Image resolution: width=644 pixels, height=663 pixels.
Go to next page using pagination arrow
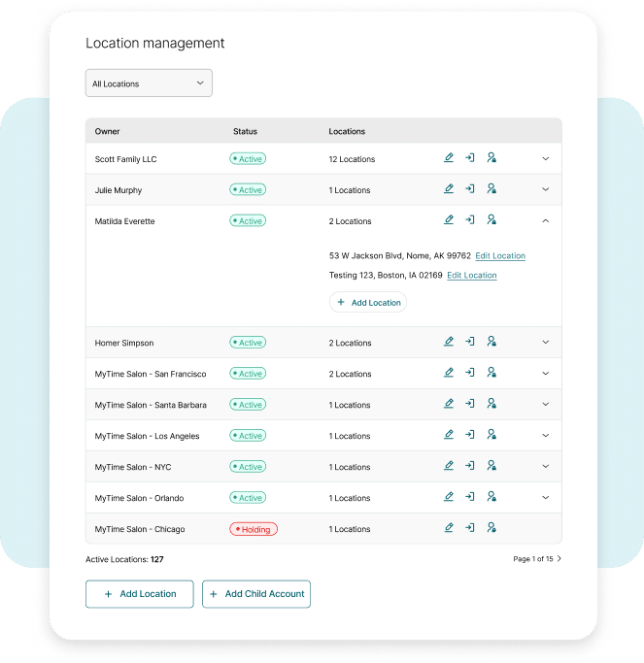(559, 559)
